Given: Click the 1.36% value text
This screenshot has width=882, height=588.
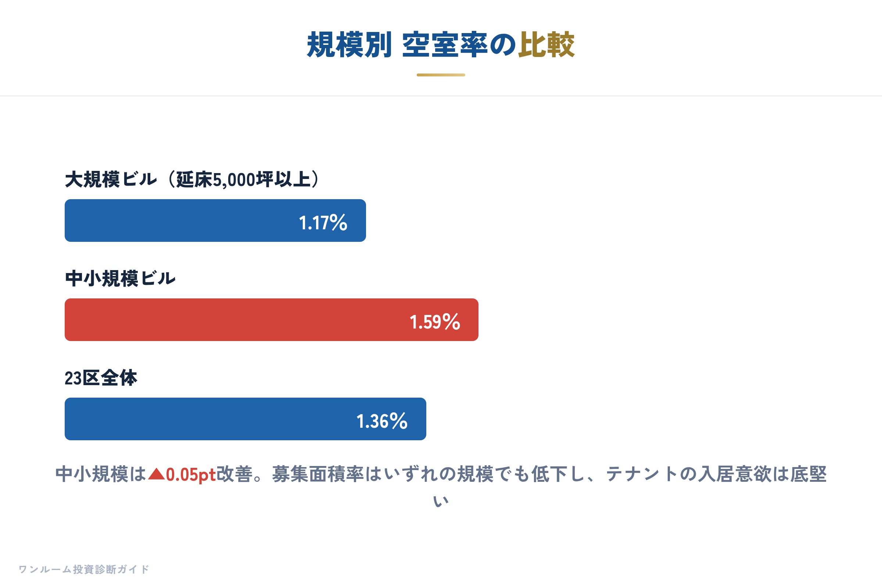Looking at the screenshot, I should tap(382, 421).
